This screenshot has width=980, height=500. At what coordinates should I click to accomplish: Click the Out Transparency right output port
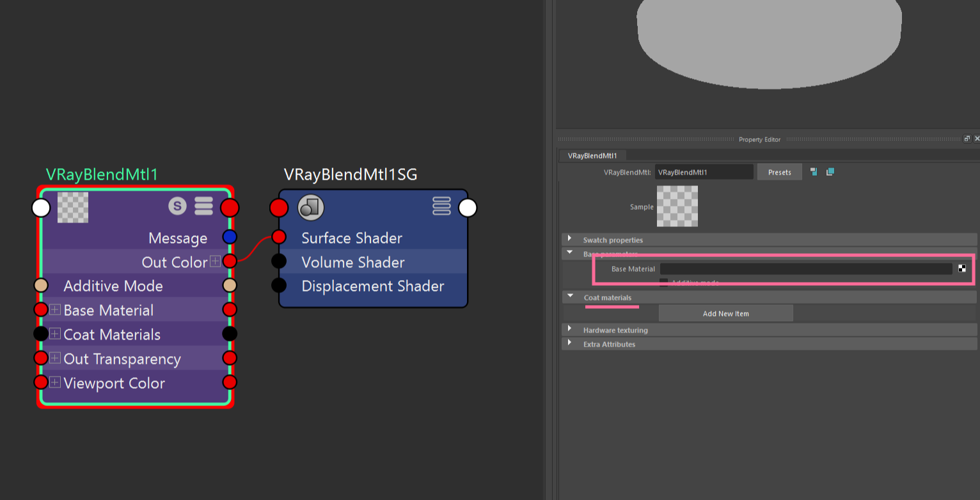pos(230,358)
